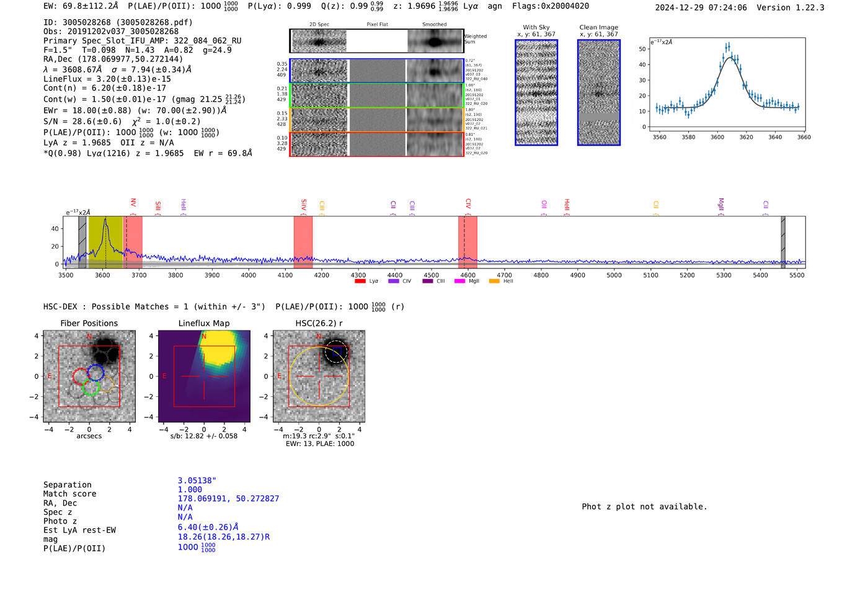Click the Separation value 3.05138"
The image size is (868, 591).
coord(197,481)
